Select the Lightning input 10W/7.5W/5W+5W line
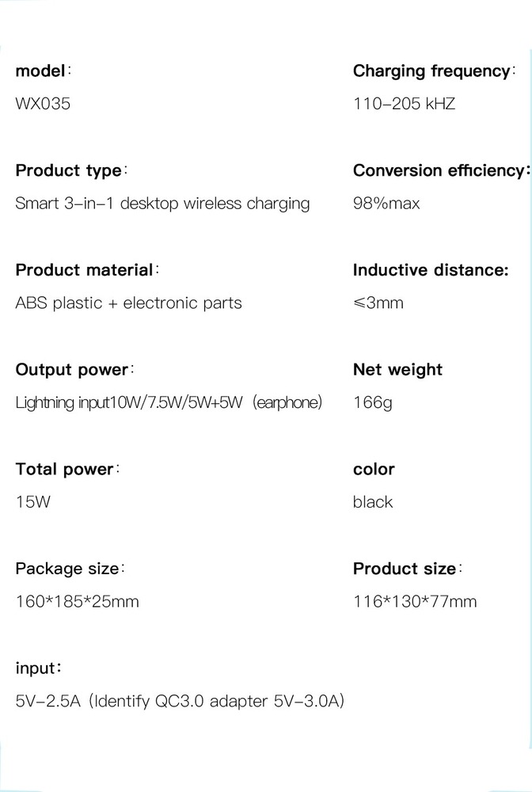The image size is (532, 792). [169, 402]
